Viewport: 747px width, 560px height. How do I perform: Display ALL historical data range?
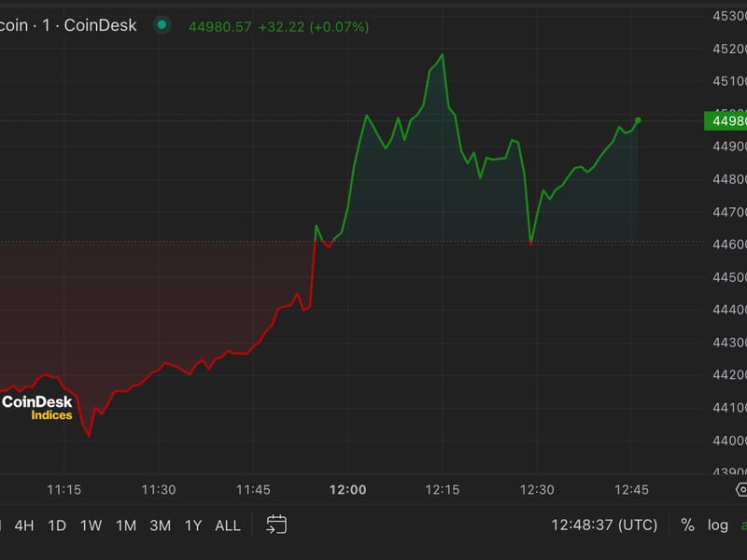pos(228,525)
